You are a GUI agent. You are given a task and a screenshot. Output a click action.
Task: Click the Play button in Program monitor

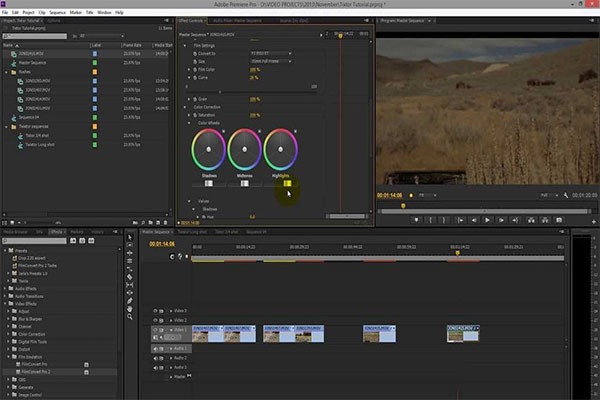pos(487,220)
